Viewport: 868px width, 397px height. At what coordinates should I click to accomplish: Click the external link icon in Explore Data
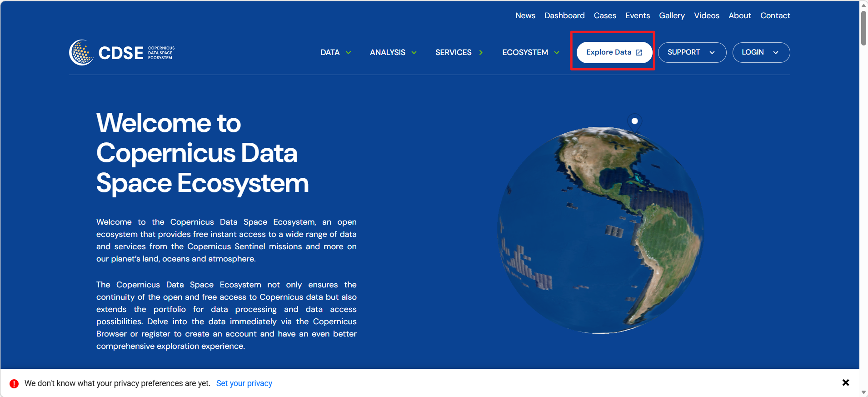639,52
